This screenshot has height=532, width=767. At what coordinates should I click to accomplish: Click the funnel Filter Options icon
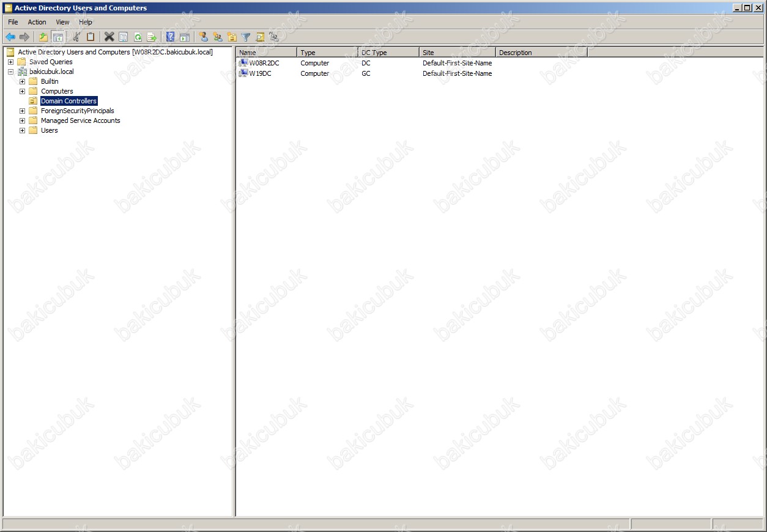pyautogui.click(x=246, y=37)
